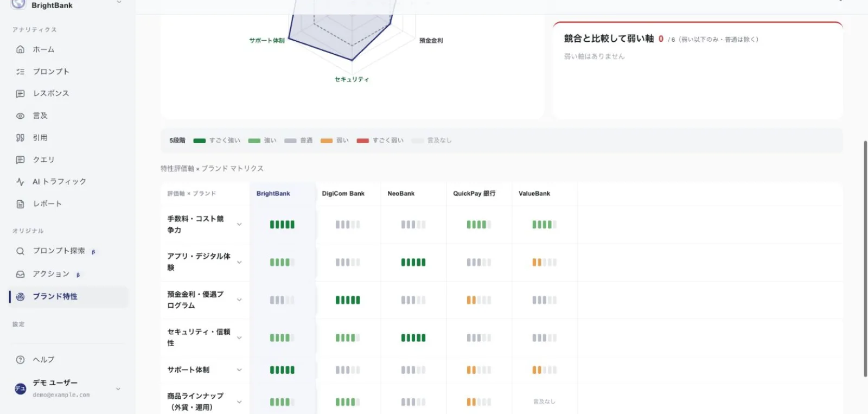868x414 pixels.
Task: Click the すごく強い dark green legend swatch
Action: 200,141
